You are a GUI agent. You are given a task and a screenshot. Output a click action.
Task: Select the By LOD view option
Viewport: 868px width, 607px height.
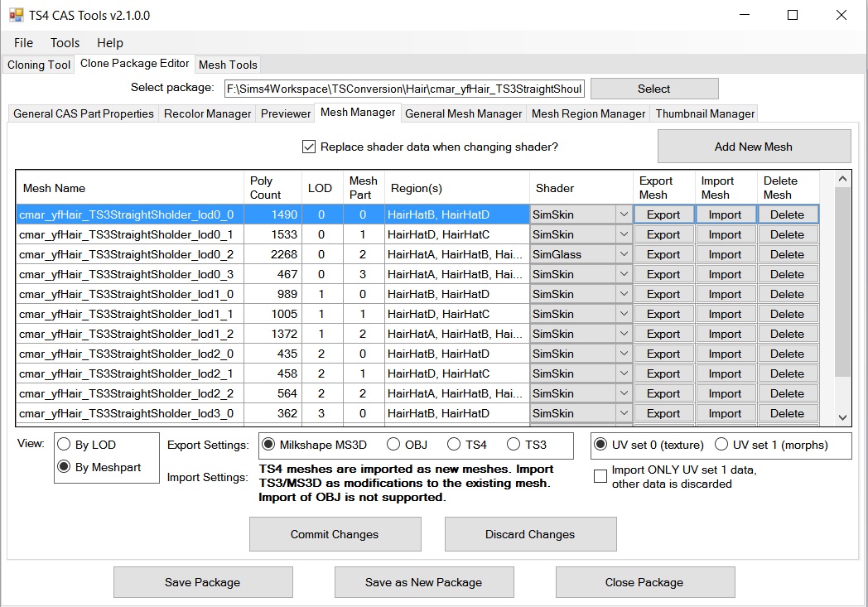[64, 445]
